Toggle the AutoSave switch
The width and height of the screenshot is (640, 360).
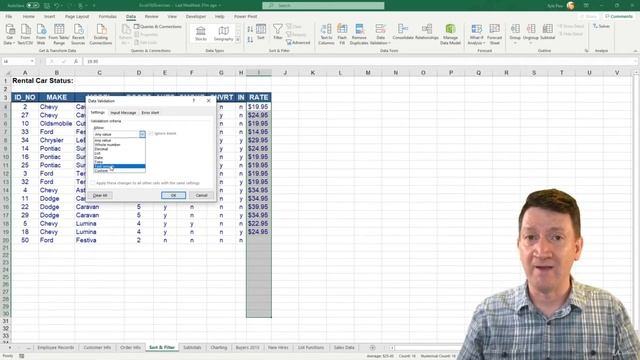pyautogui.click(x=33, y=5)
